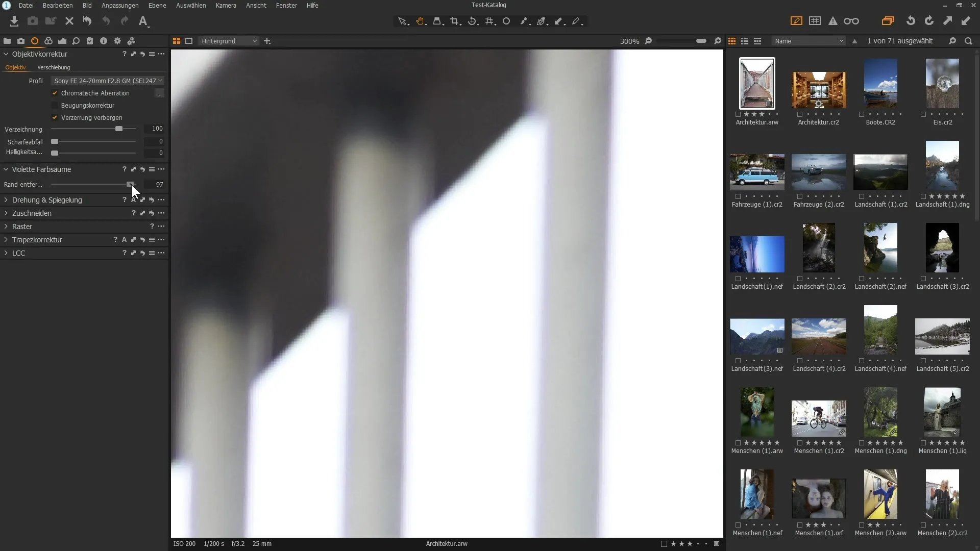Click the Import images icon

coord(14,21)
